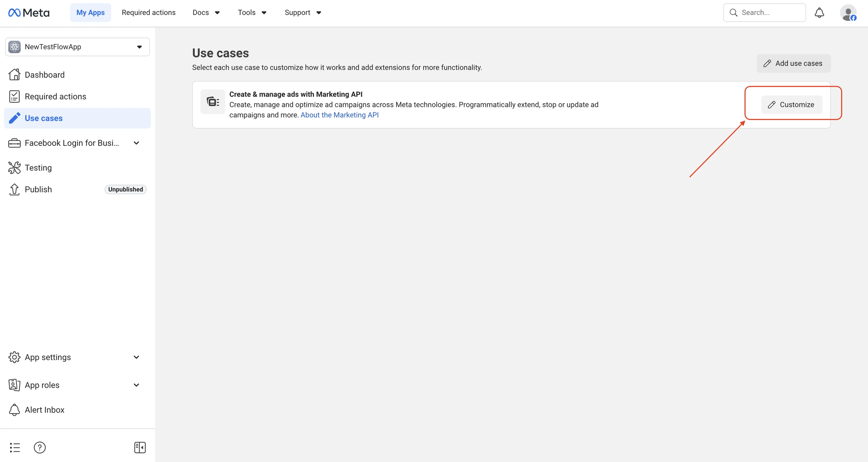The height and width of the screenshot is (462, 868).
Task: Click in the Search input field
Action: point(765,13)
